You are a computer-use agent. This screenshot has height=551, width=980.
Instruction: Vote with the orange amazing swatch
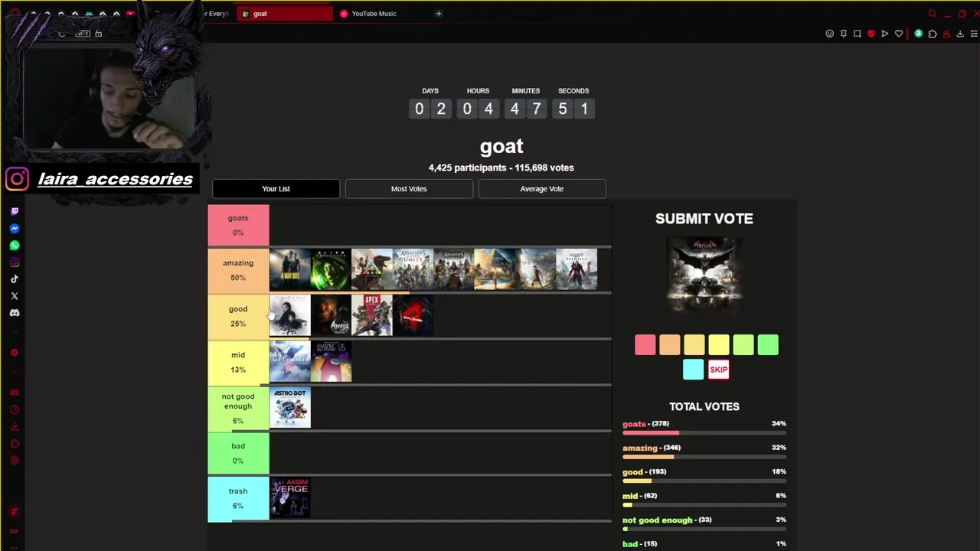pyautogui.click(x=670, y=345)
